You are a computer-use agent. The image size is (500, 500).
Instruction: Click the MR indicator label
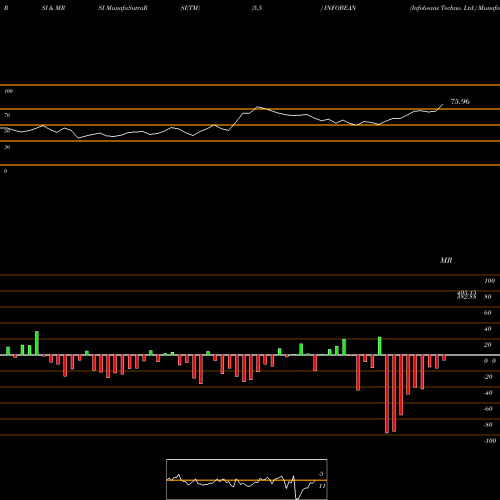click(446, 260)
